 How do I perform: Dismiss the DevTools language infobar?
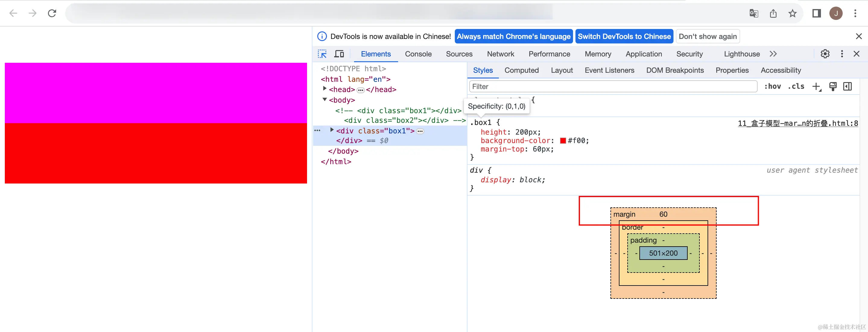tap(859, 36)
